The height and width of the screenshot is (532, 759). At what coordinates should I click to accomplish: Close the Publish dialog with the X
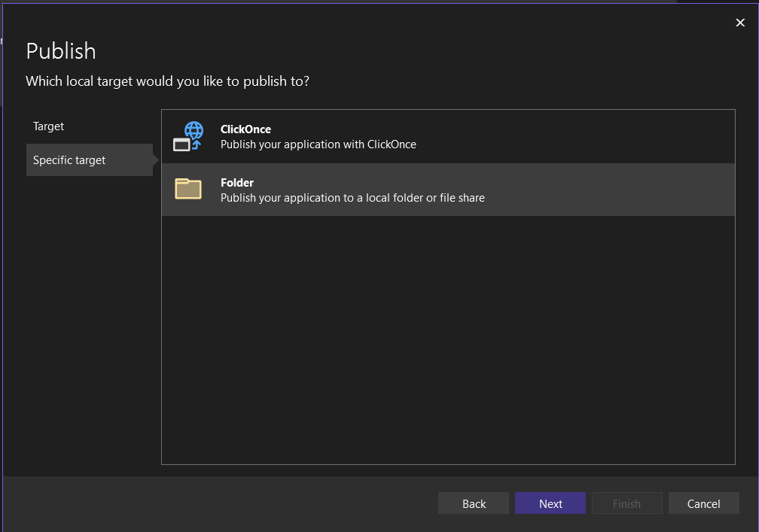[x=740, y=23]
